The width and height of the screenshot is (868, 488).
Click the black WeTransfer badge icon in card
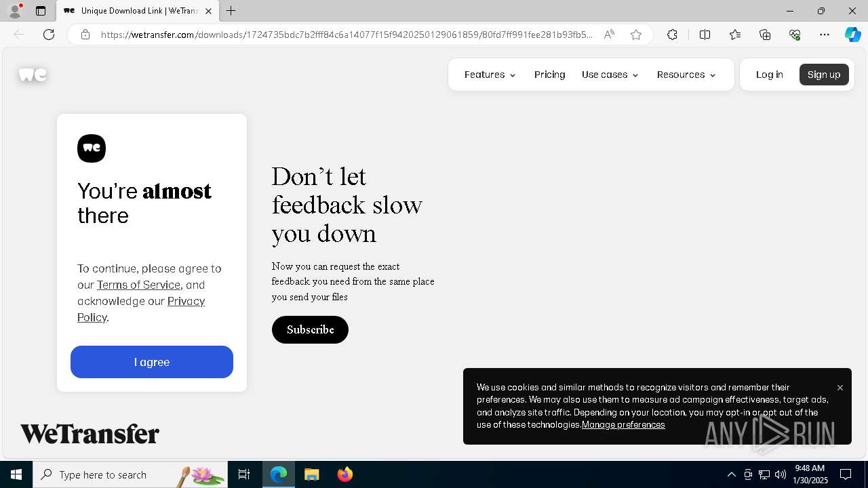tap(92, 148)
